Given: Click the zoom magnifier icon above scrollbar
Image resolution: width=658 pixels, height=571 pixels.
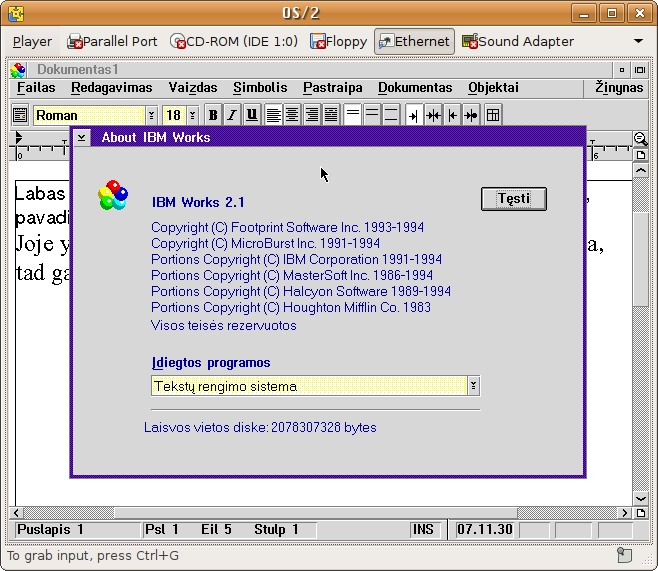Looking at the screenshot, I should tap(640, 138).
